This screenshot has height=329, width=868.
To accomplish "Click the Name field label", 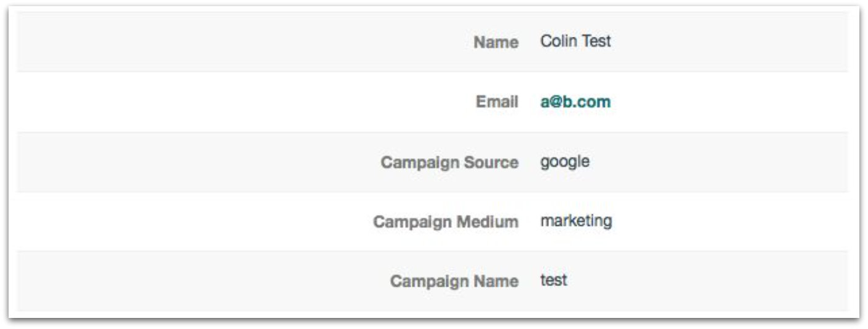I will click(x=495, y=42).
